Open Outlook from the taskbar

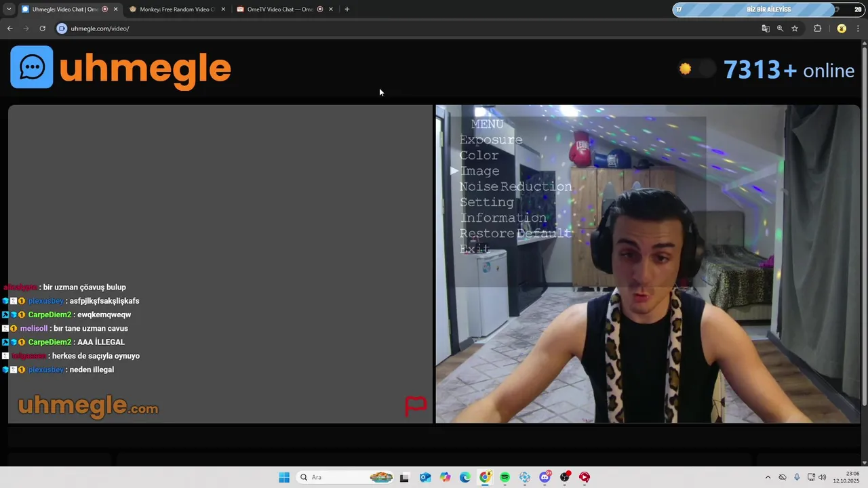tap(425, 477)
